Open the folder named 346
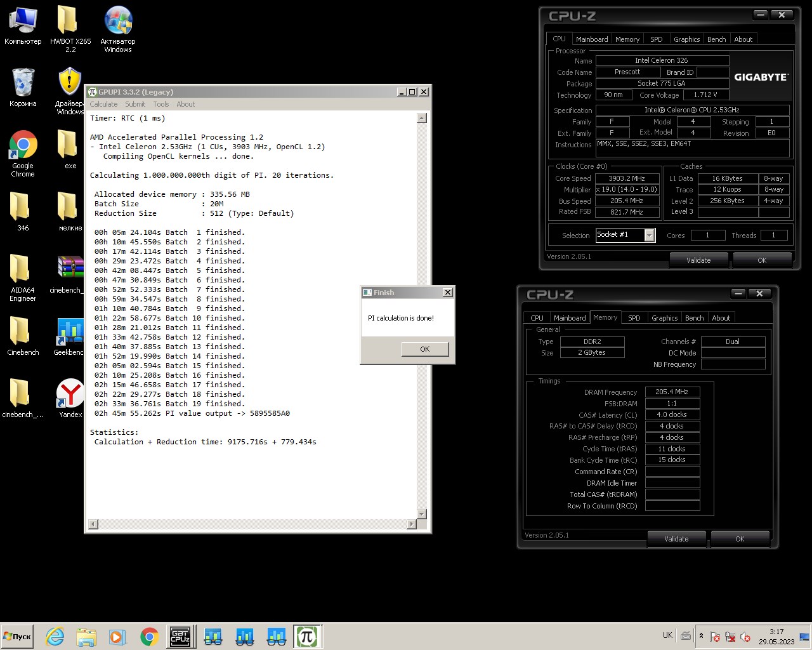Screen dimensions: 812x650 (x=23, y=211)
